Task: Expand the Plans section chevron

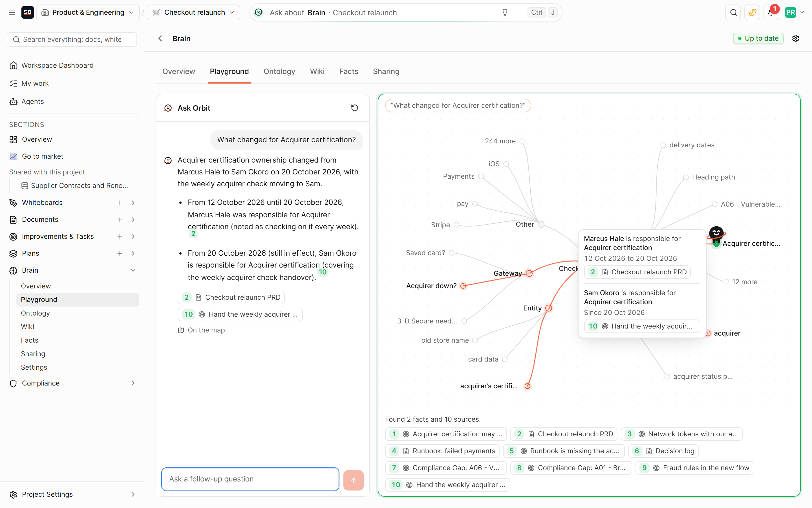Action: 133,254
